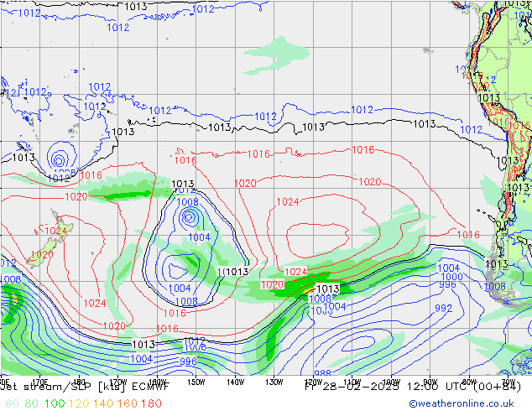
Task: Select the 120 kts legend value
Action: coord(79,403)
